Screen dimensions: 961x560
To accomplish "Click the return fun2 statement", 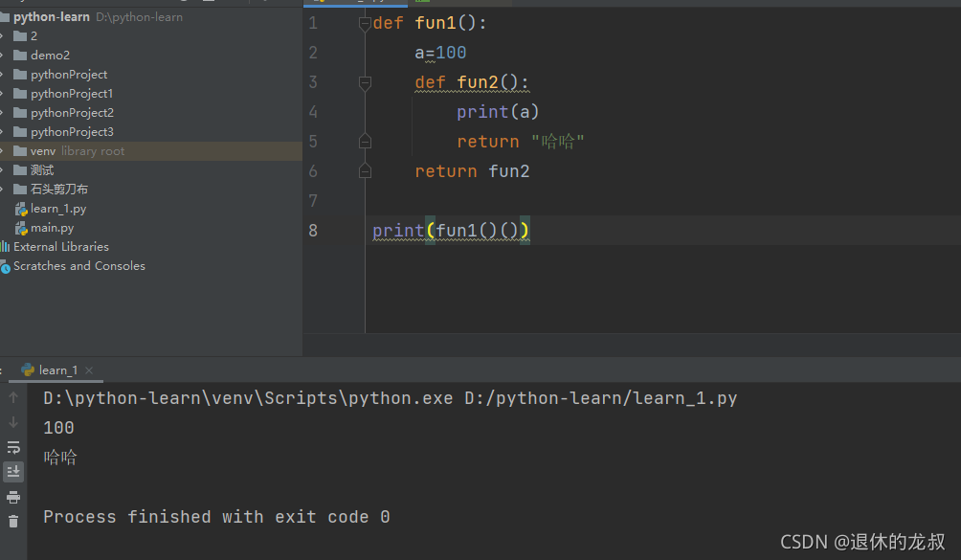I will 472,171.
